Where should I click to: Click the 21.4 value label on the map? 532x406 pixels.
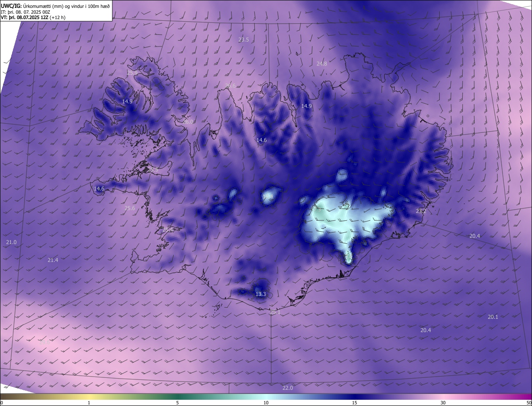point(53,260)
